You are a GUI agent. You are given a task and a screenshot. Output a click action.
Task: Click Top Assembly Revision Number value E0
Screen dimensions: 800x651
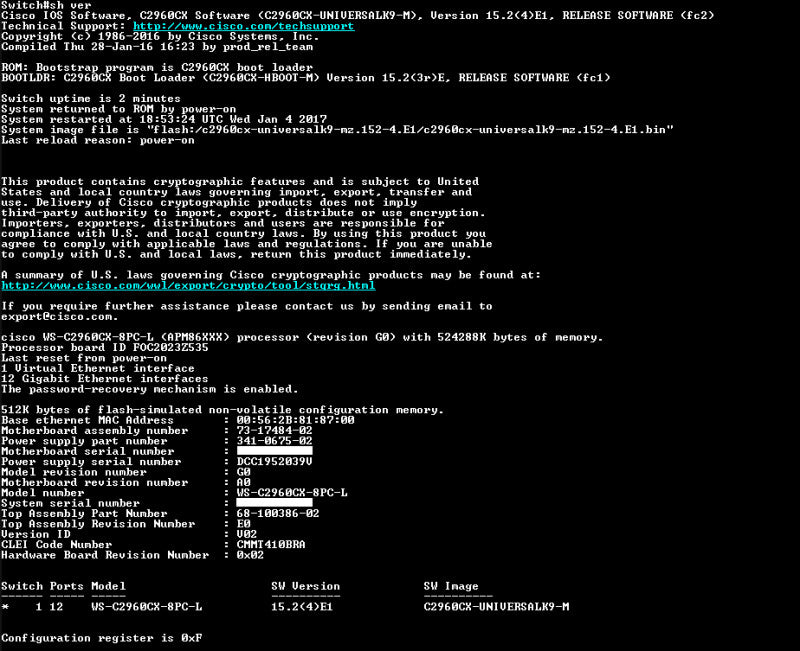pos(243,524)
